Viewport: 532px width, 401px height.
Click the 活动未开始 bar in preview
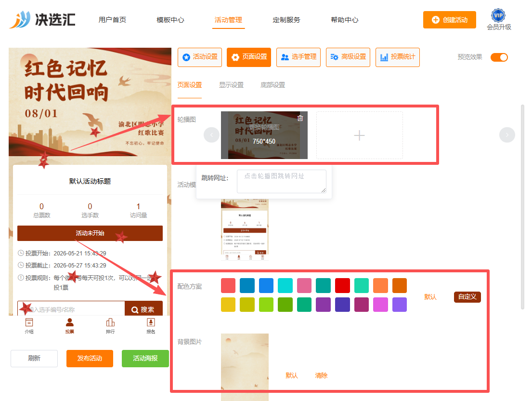[90, 233]
